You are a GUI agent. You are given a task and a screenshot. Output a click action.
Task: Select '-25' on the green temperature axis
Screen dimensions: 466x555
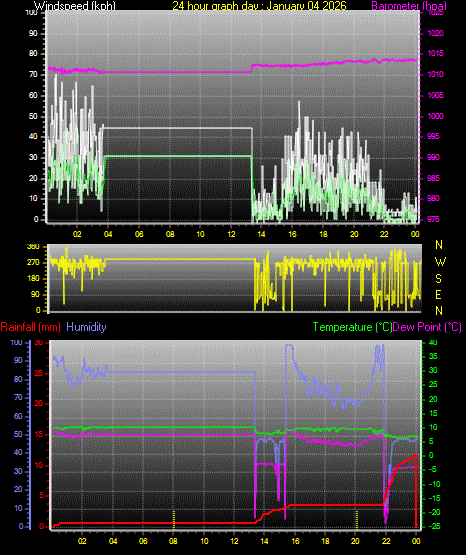[435, 527]
